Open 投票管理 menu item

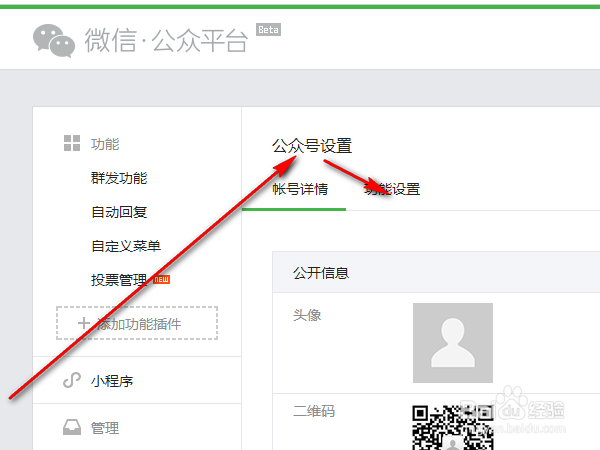tap(119, 280)
